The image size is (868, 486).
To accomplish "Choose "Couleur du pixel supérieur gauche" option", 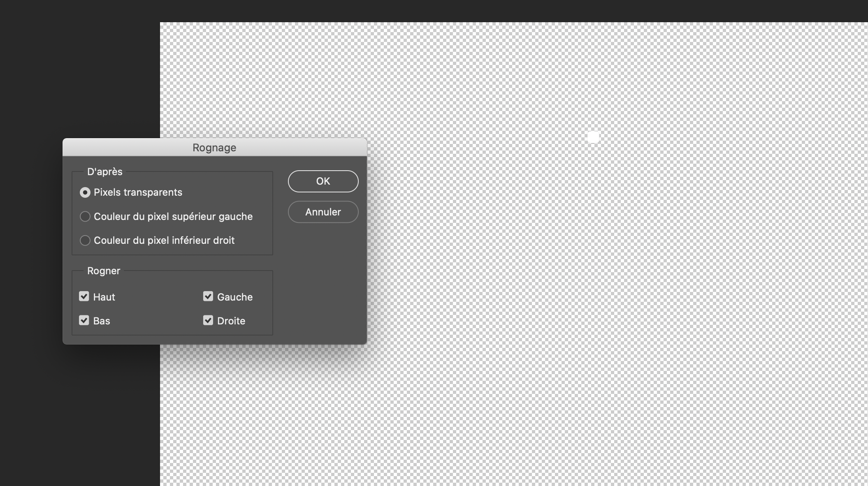I will pyautogui.click(x=85, y=217).
